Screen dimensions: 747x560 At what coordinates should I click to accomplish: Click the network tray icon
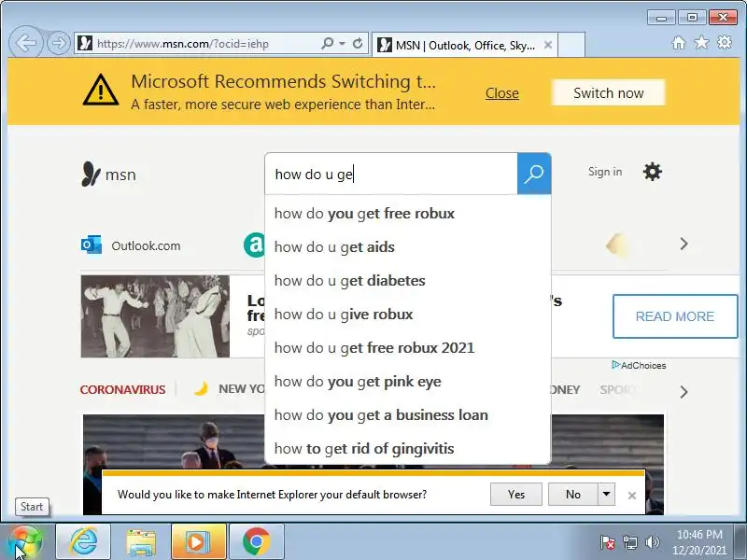point(629,542)
